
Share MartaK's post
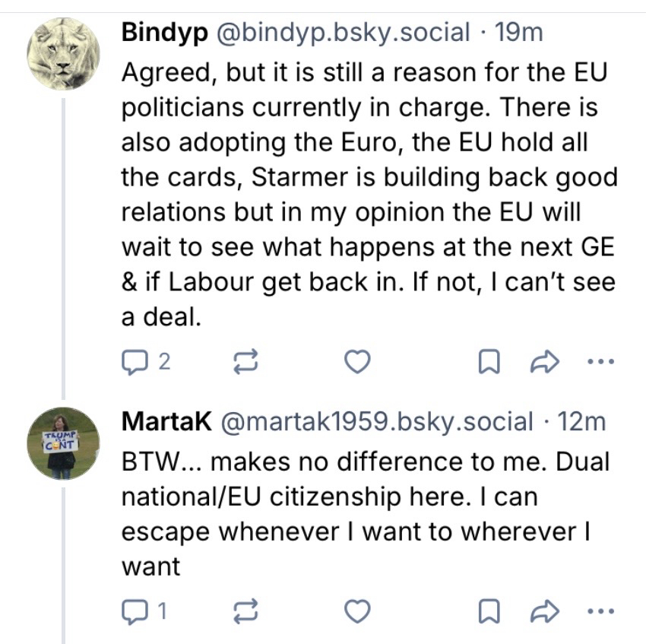pos(547,609)
